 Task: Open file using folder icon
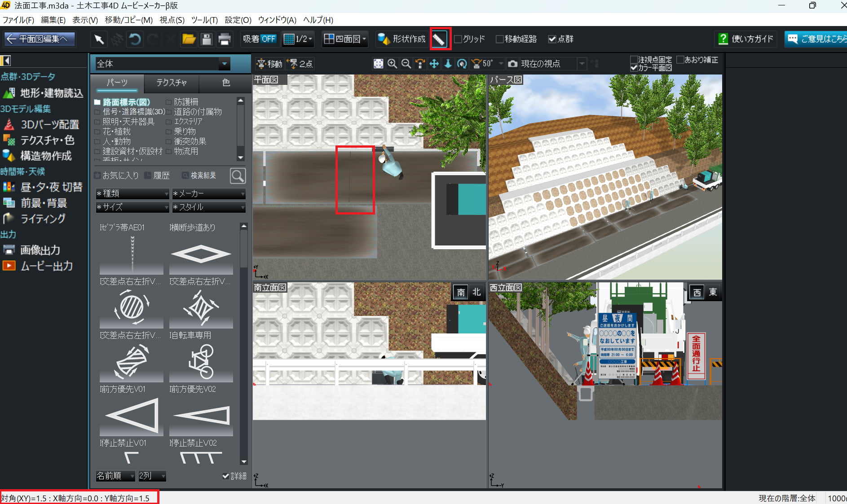click(189, 39)
